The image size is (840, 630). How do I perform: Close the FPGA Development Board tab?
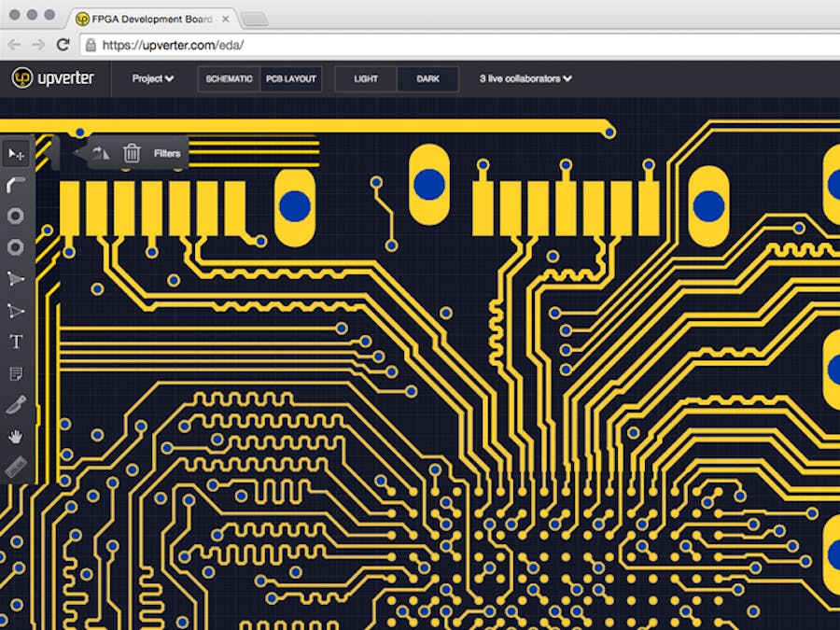pyautogui.click(x=226, y=19)
